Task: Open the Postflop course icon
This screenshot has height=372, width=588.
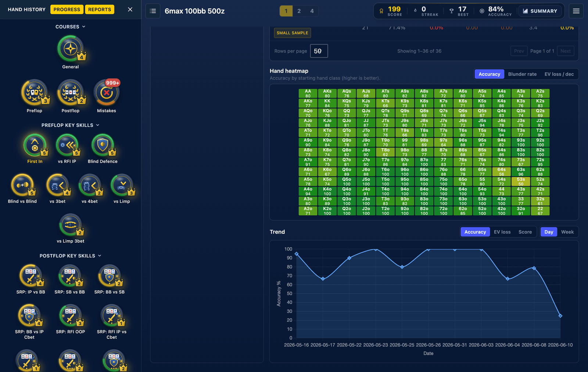Action: point(71,93)
